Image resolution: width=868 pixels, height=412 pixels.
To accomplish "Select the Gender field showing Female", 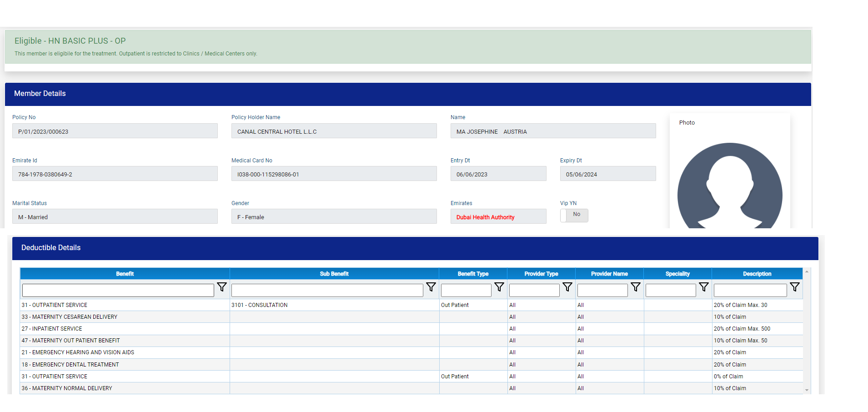I will 334,217.
